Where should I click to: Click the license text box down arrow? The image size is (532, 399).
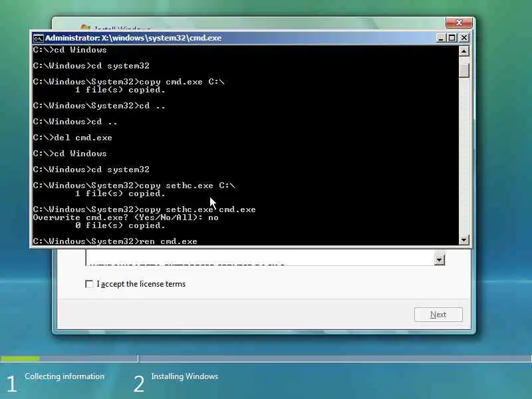coord(440,260)
